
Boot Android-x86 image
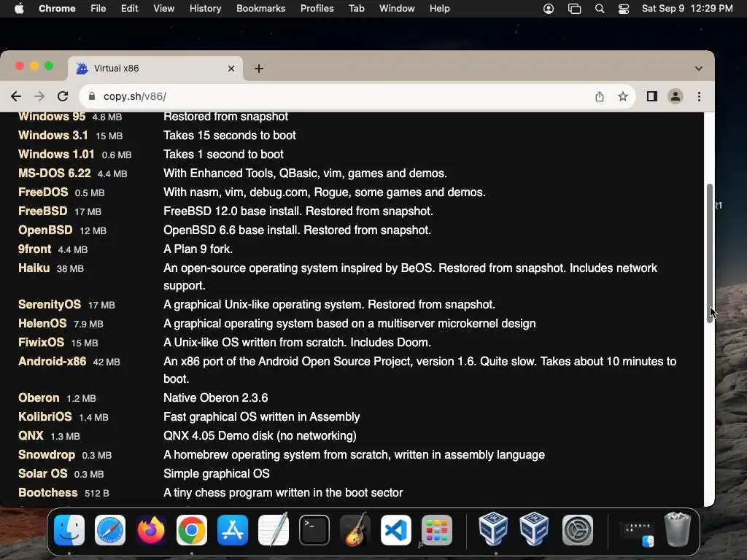click(x=52, y=362)
